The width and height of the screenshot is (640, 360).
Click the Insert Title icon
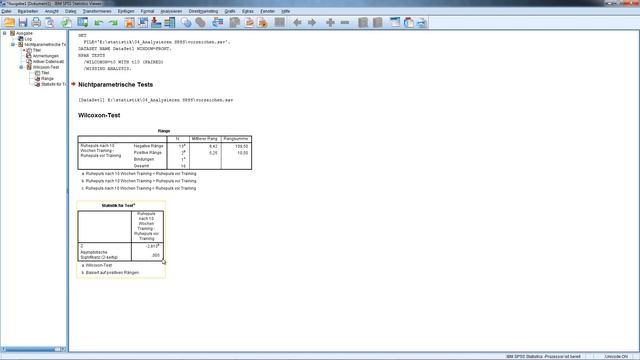[x=409, y=22]
